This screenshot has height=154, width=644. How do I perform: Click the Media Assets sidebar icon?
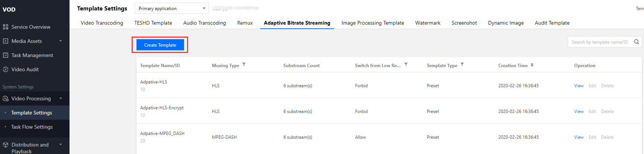6,41
